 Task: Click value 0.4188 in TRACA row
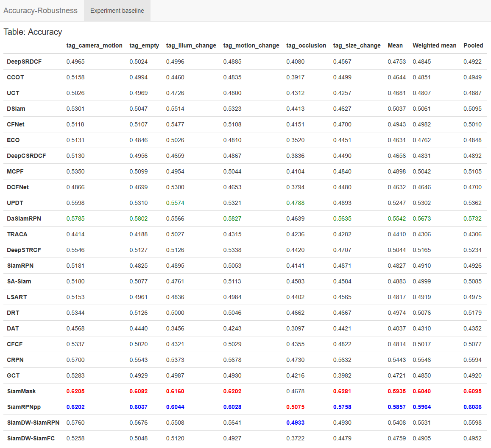(x=138, y=234)
